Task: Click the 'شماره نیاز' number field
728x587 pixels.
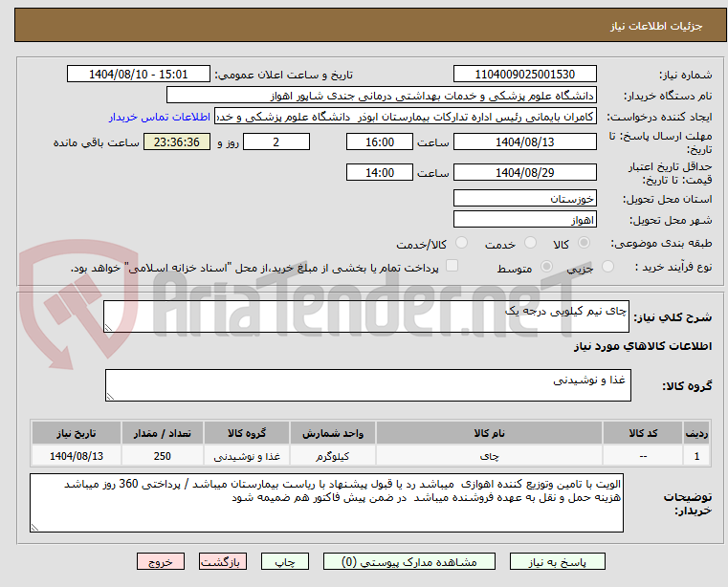Action: tap(524, 75)
